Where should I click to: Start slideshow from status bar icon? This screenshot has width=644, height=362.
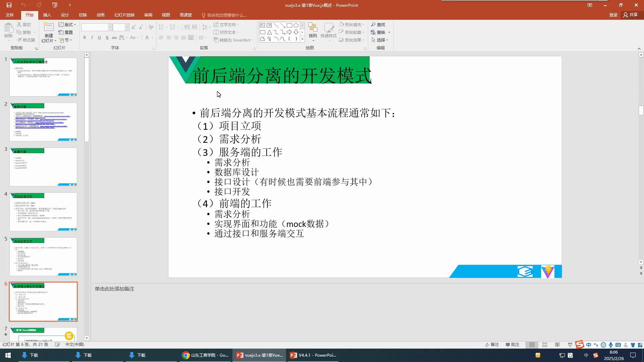pyautogui.click(x=570, y=345)
